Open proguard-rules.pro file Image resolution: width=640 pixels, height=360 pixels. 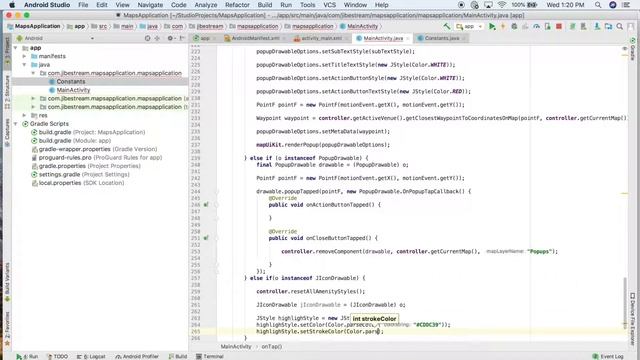pos(96,158)
